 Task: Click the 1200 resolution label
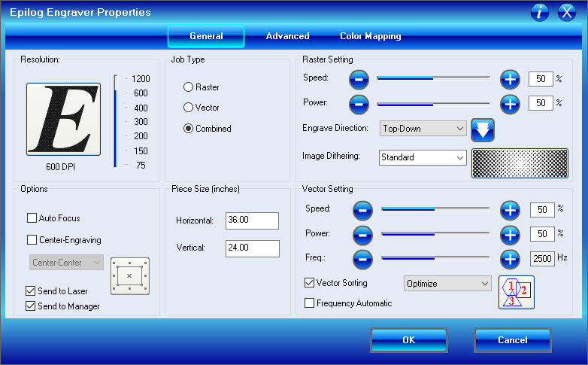pos(141,79)
